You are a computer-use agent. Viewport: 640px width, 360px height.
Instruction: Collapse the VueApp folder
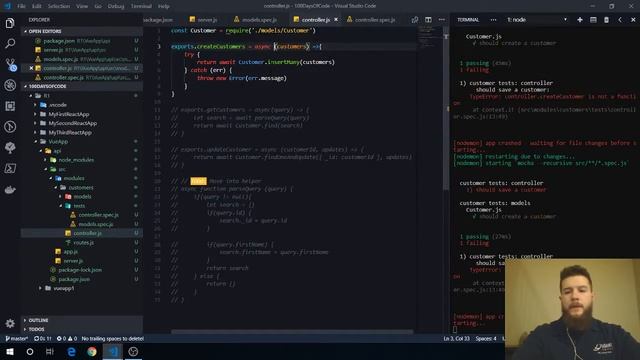pyautogui.click(x=58, y=142)
